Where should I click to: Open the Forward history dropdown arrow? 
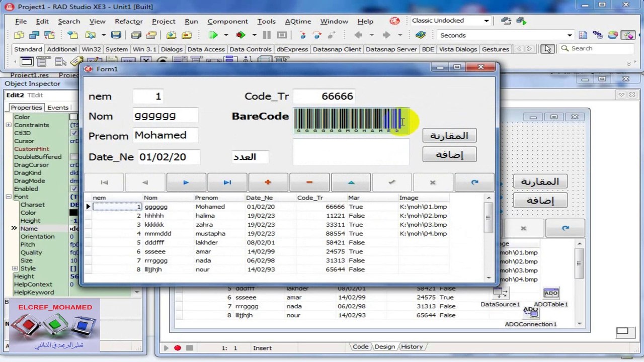pyautogui.click(x=400, y=35)
